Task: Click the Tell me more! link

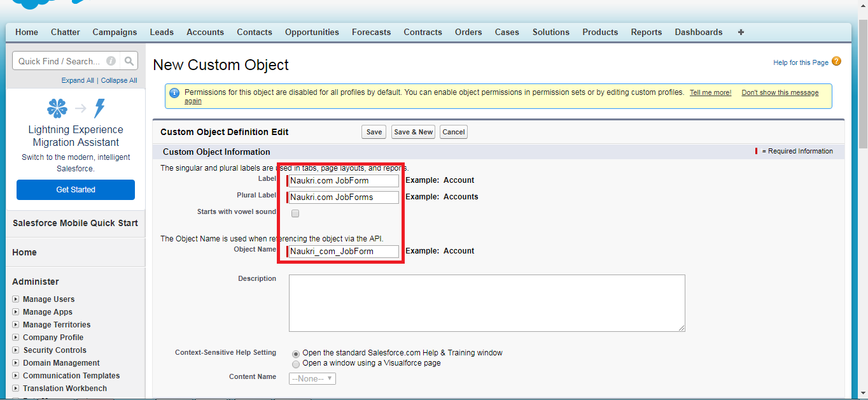Action: click(x=711, y=92)
